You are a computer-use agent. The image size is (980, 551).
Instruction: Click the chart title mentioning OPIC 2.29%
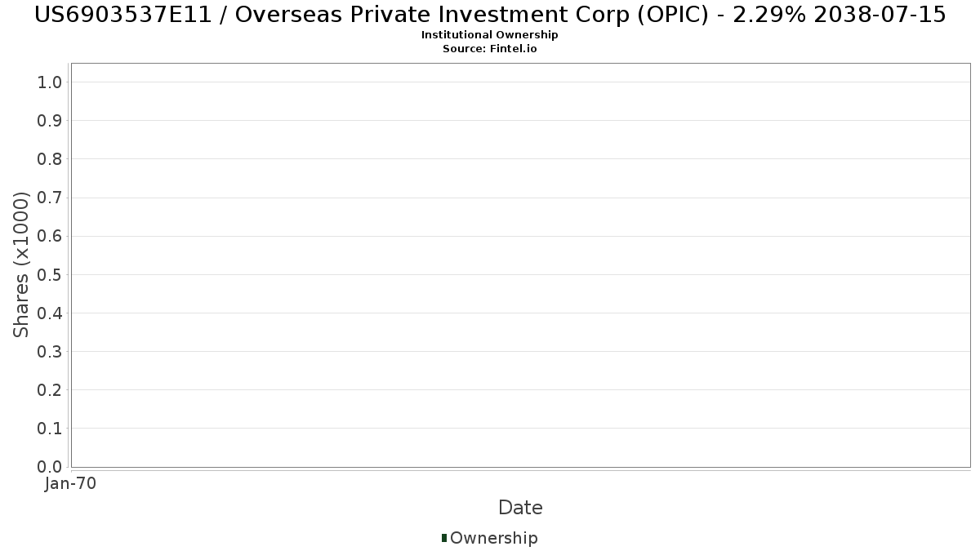point(490,15)
